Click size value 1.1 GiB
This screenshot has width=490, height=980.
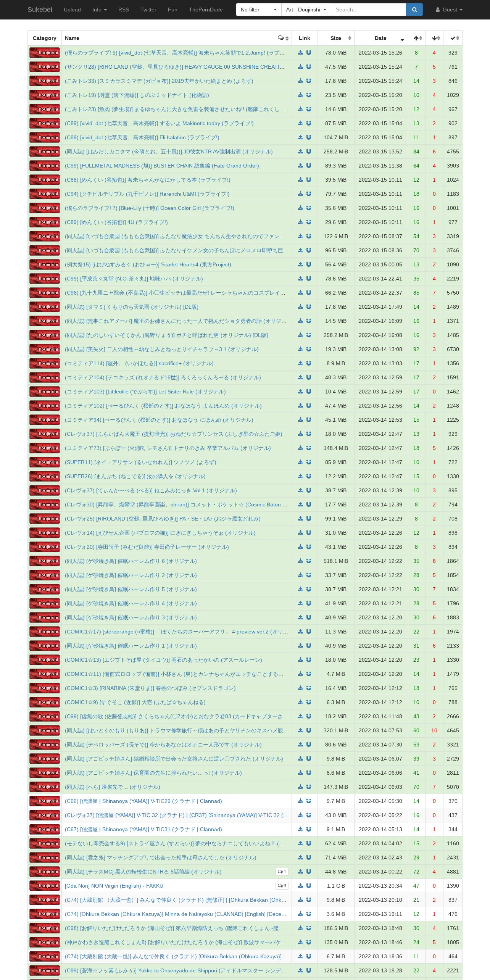click(x=336, y=886)
